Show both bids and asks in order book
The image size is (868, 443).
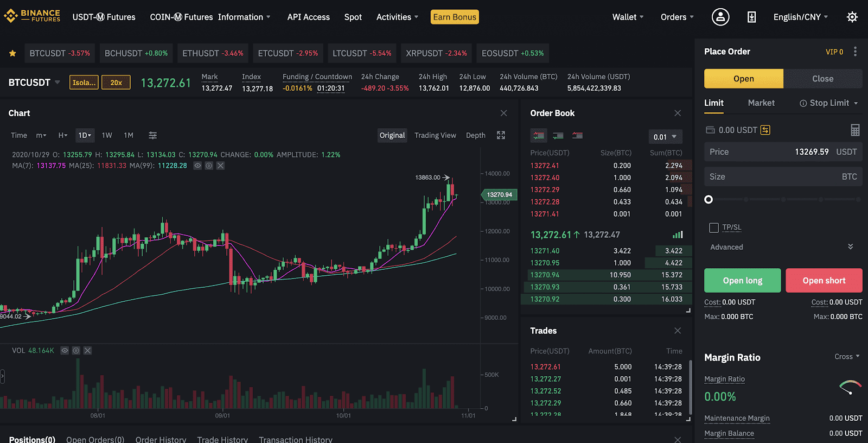pos(539,136)
